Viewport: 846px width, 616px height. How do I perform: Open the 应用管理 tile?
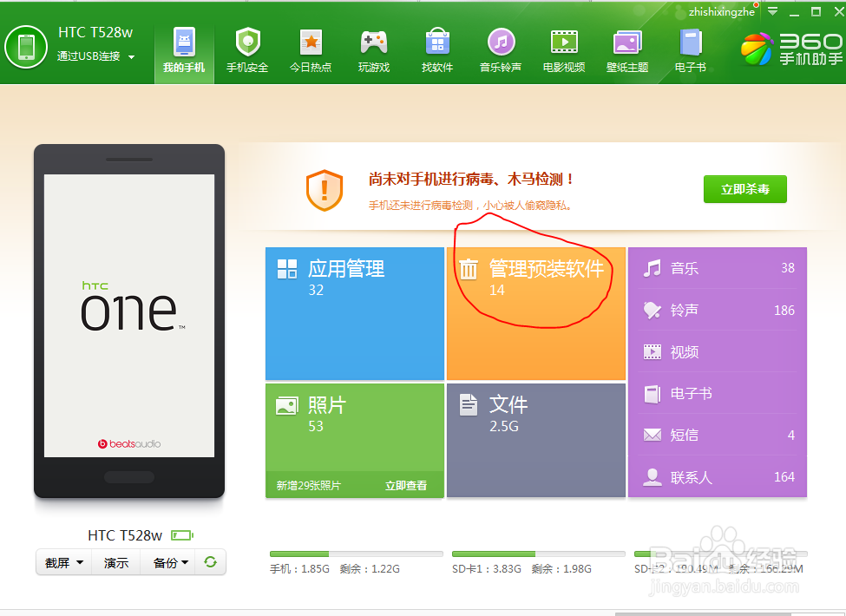355,313
